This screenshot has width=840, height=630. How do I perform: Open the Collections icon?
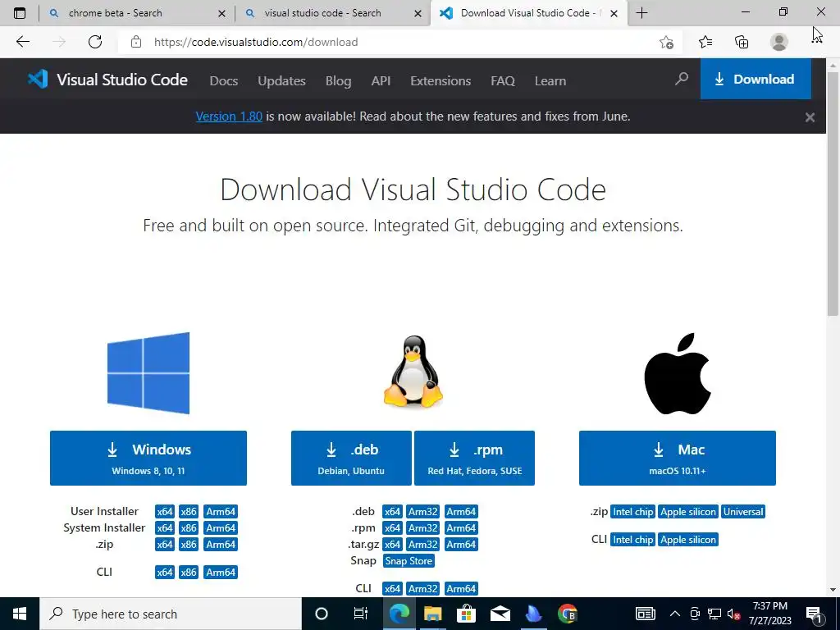[x=742, y=42]
